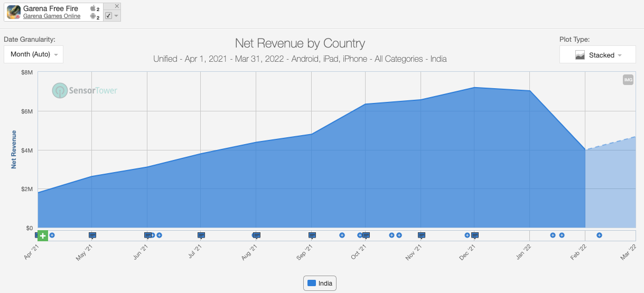Screen dimensions: 644x293
Task: Click the Feb '22 x-axis label
Action: (x=578, y=253)
